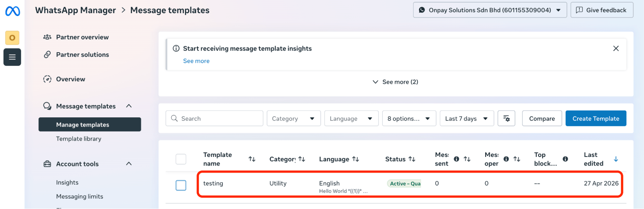Click the Messages opened info icon
The height and width of the screenshot is (209, 644).
pos(506,159)
